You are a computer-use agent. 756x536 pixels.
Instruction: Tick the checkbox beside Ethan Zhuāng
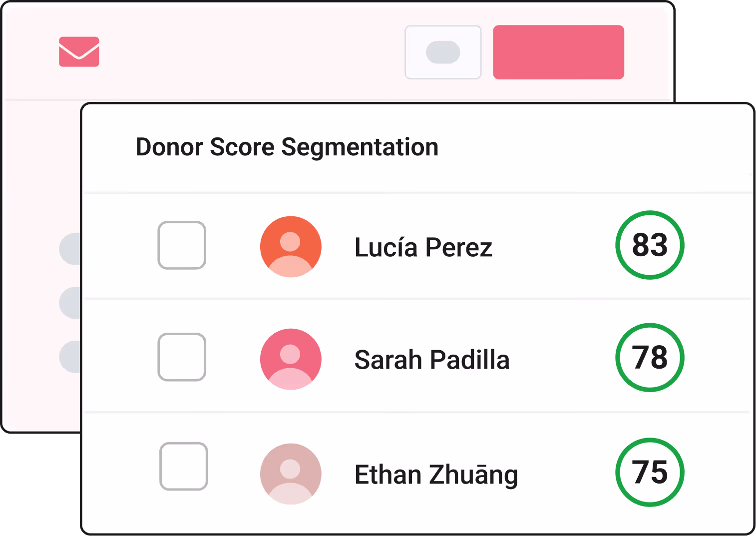click(183, 466)
